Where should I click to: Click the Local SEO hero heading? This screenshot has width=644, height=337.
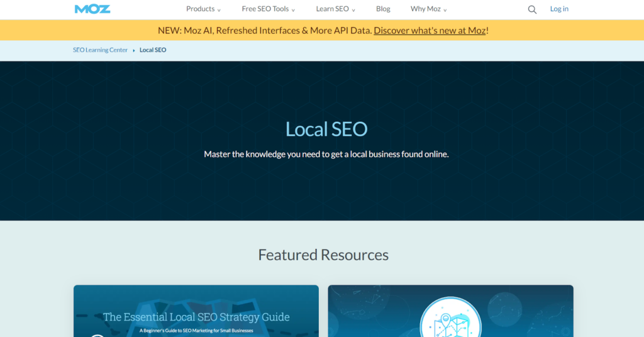(x=326, y=130)
